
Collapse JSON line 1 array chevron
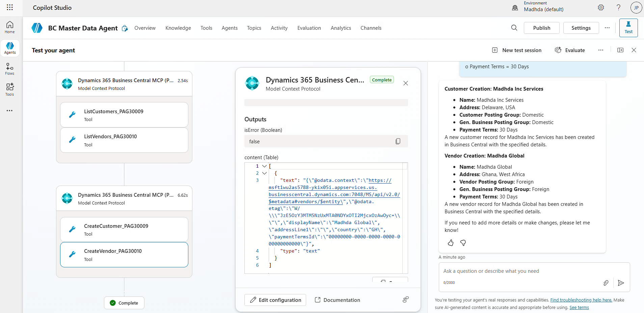click(x=264, y=166)
